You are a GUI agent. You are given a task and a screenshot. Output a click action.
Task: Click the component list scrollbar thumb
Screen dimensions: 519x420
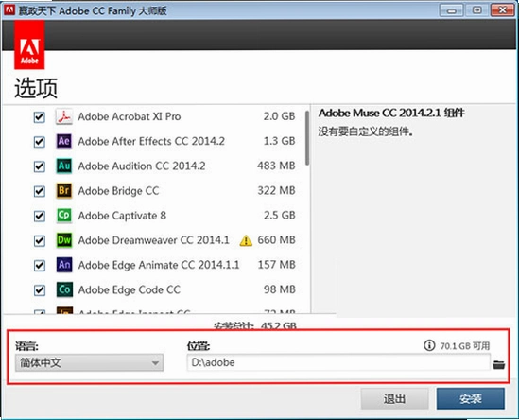[307, 138]
